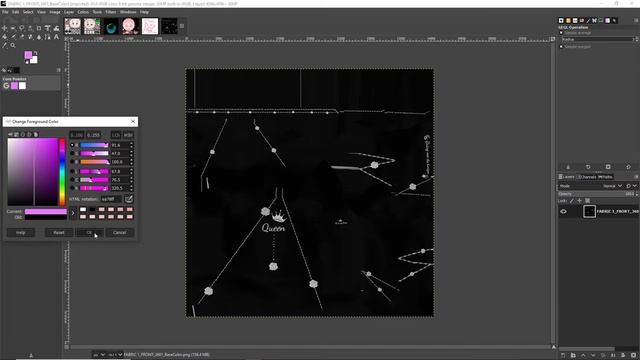Screen dimensions: 640x360
Task: Select the Color Picker tool in toolbox
Action: pos(4,45)
